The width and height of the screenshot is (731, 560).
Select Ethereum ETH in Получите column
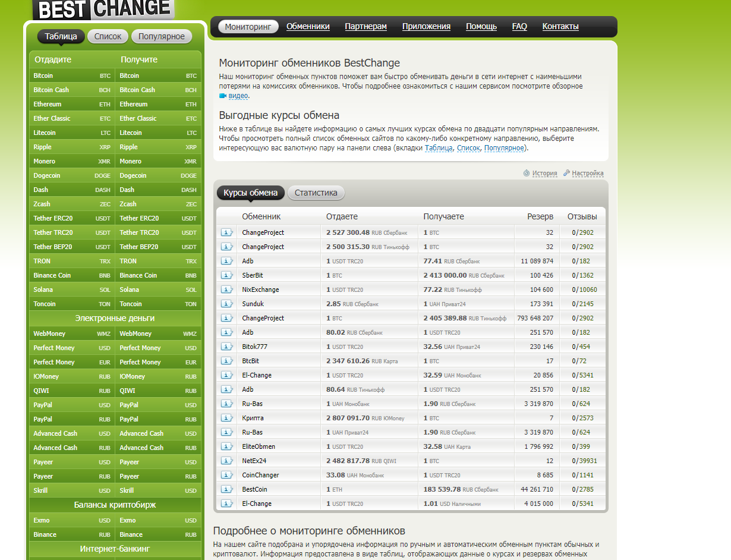[158, 104]
